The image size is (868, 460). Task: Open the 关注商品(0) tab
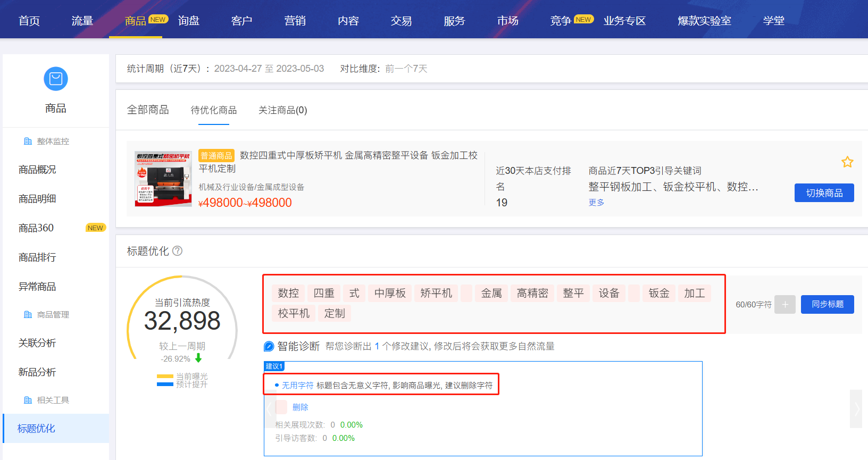(x=282, y=110)
